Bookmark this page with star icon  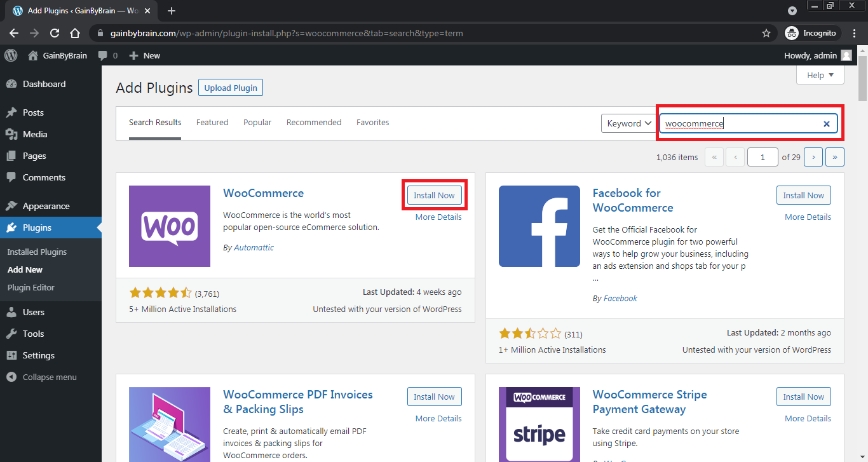(x=766, y=33)
